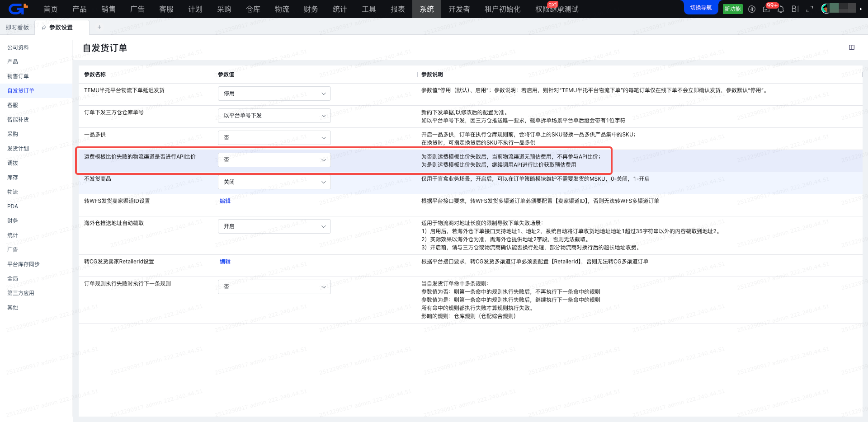Select 产品 in the left sidebar
868x422 pixels.
point(36,62)
